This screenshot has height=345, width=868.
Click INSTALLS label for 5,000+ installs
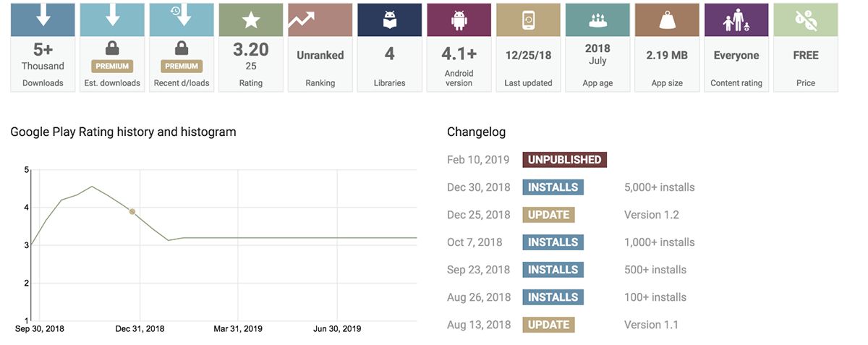(553, 187)
